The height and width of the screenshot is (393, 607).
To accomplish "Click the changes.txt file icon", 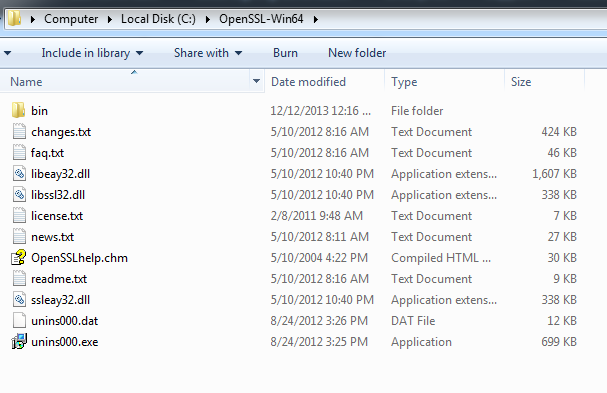I will (x=19, y=131).
